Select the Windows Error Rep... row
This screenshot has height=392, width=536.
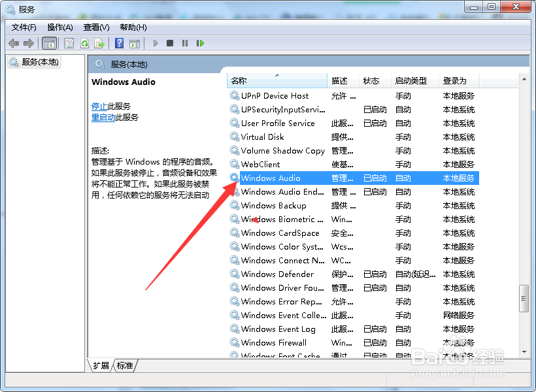(353, 301)
